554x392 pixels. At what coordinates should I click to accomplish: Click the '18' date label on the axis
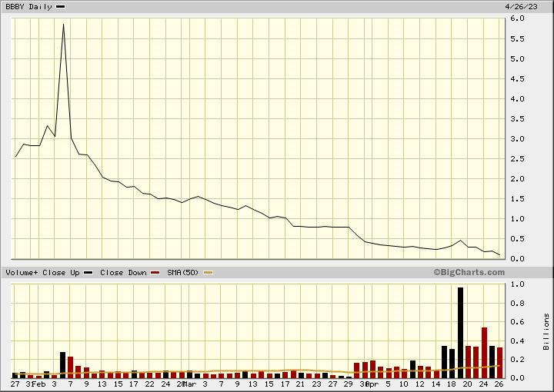click(451, 384)
